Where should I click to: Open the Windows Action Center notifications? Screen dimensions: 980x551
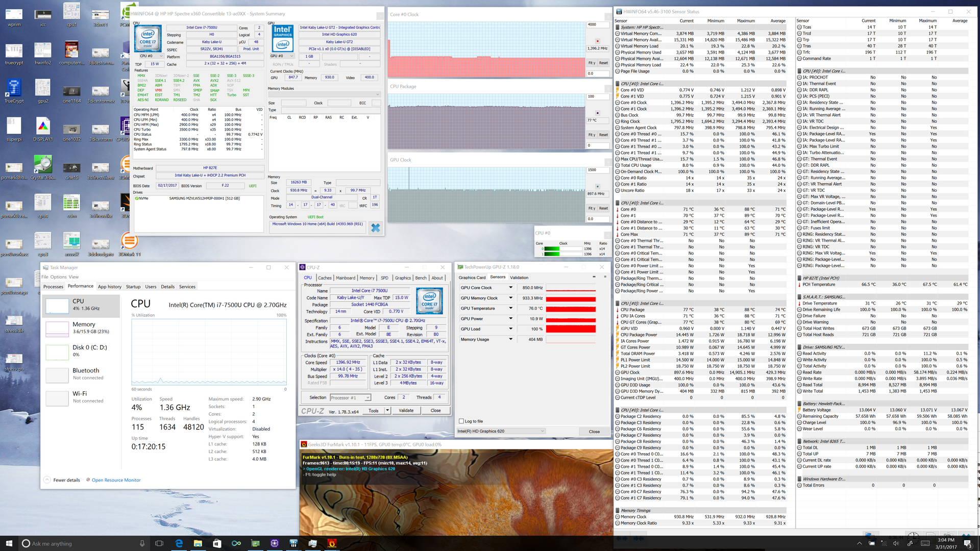(x=967, y=543)
